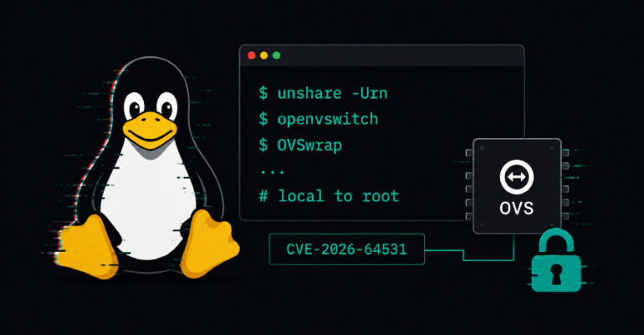Click the '$ unshare -Urn' command line
The width and height of the screenshot is (644, 335).
point(323,93)
